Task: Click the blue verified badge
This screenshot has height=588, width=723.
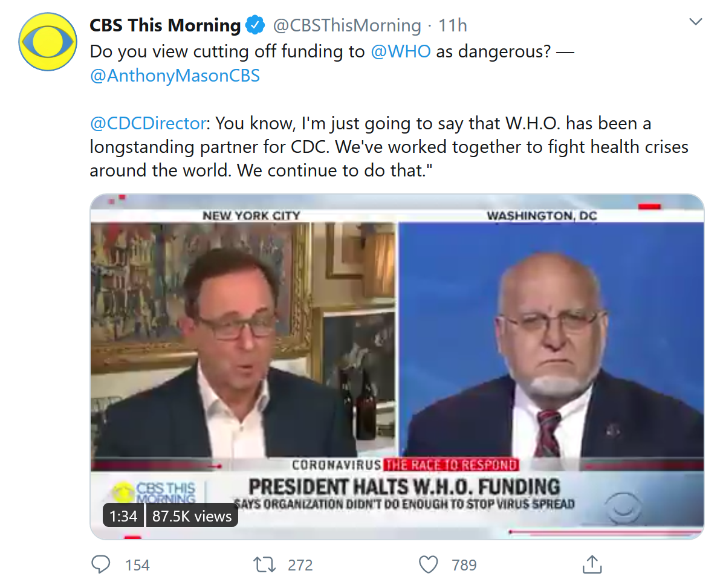Action: (255, 25)
